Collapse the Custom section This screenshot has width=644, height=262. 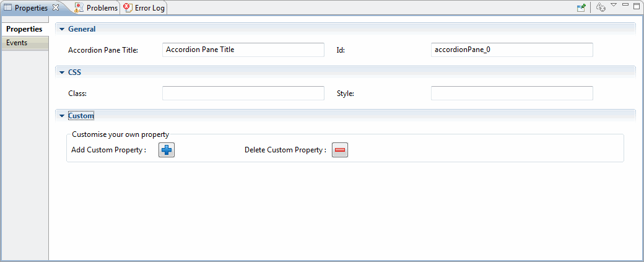[62, 116]
